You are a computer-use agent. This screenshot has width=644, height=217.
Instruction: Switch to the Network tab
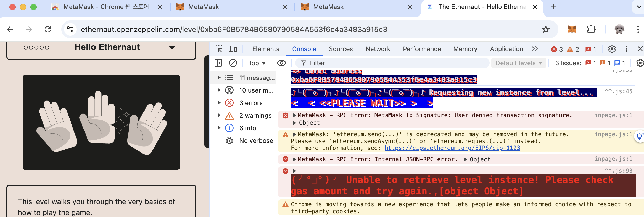tap(378, 49)
